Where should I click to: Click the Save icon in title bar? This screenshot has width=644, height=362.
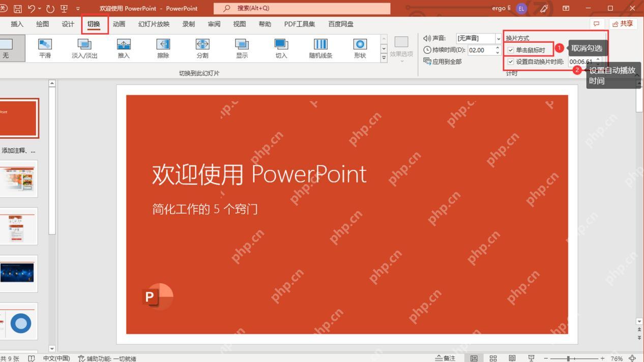(18, 9)
